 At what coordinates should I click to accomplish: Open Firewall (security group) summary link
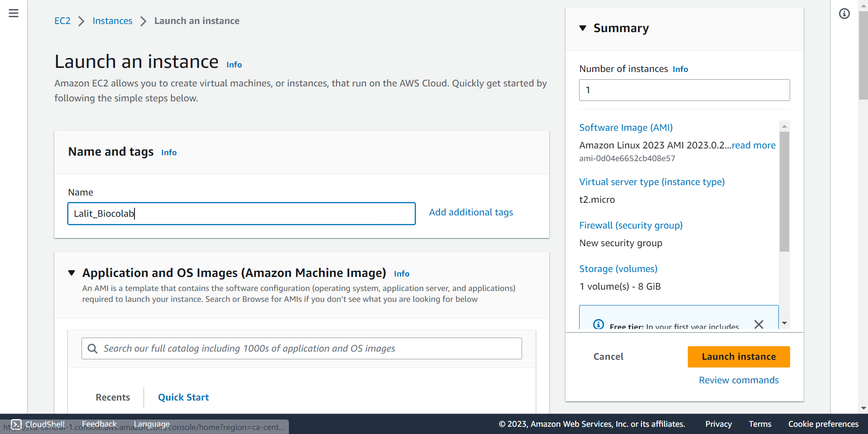pos(631,225)
